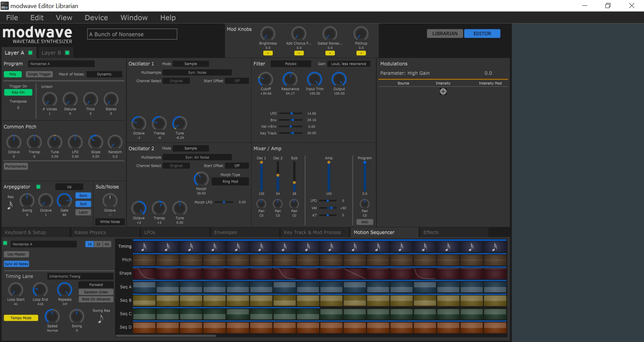Open the Syn: Noise multisample selector

[x=197, y=72]
